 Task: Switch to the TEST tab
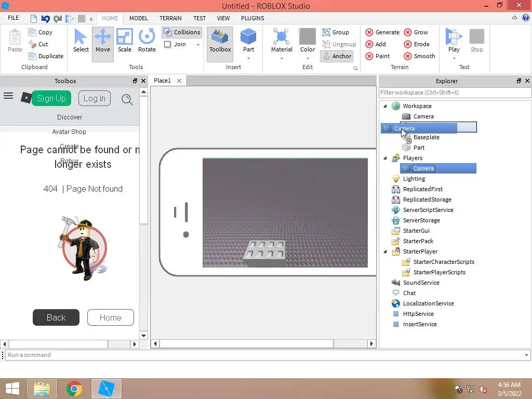pyautogui.click(x=199, y=18)
